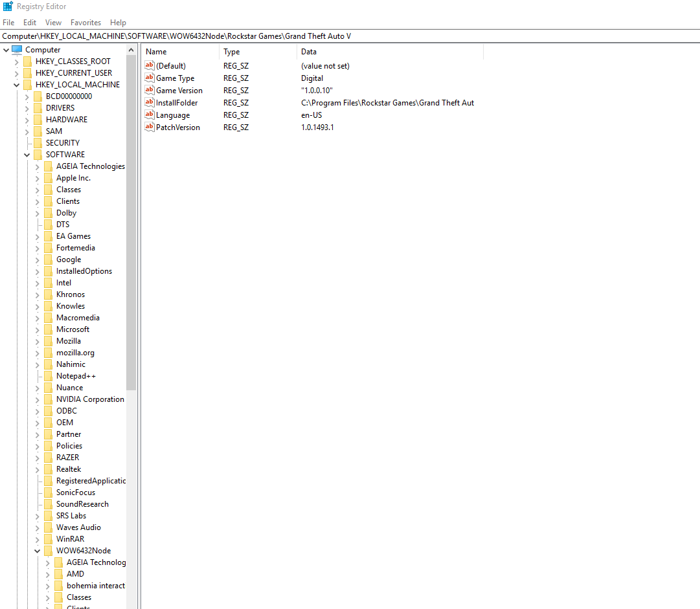Click the tree scrollbar up arrow
This screenshot has width=700, height=609.
(x=131, y=50)
